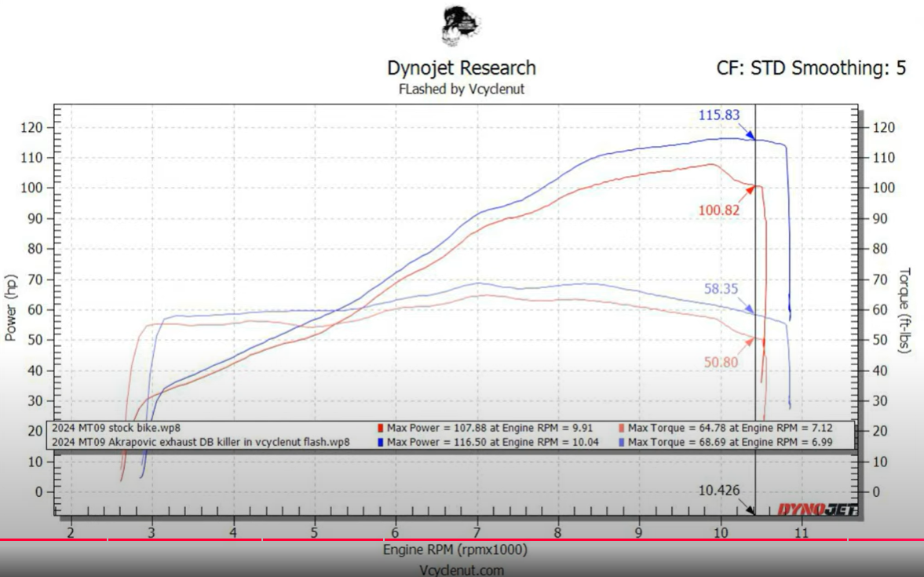Select the light red Max Torque swatch
This screenshot has height=577, width=924.
click(623, 429)
